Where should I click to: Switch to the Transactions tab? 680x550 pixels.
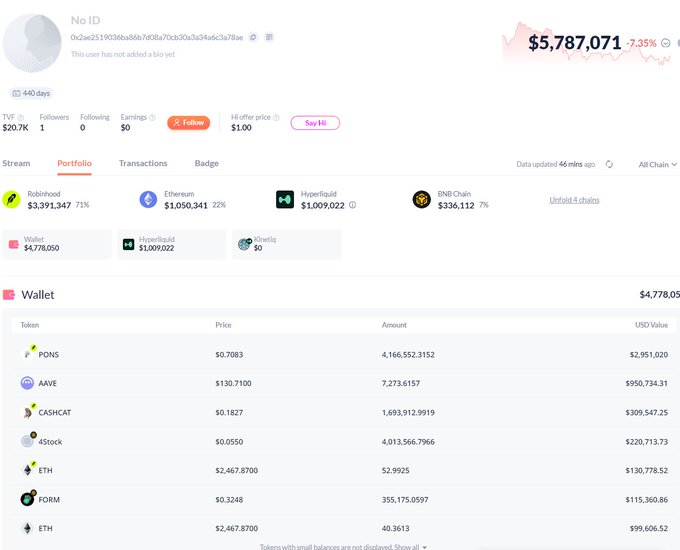tap(143, 164)
